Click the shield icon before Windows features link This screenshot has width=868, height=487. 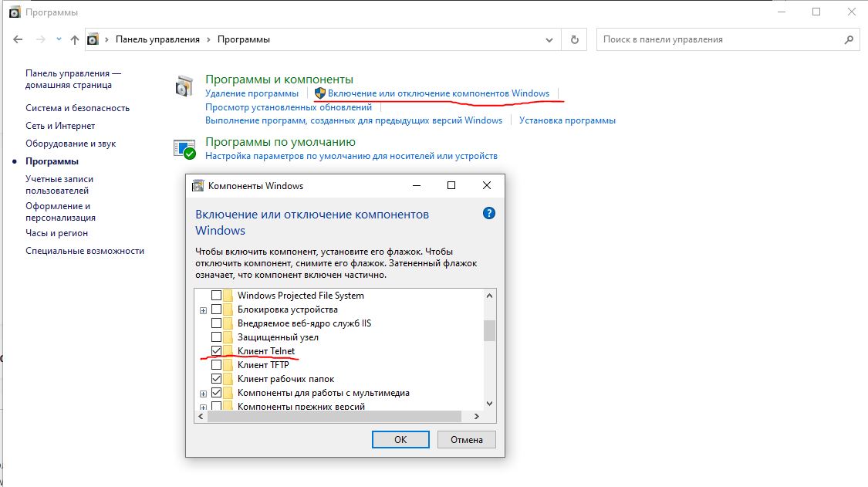click(x=319, y=93)
